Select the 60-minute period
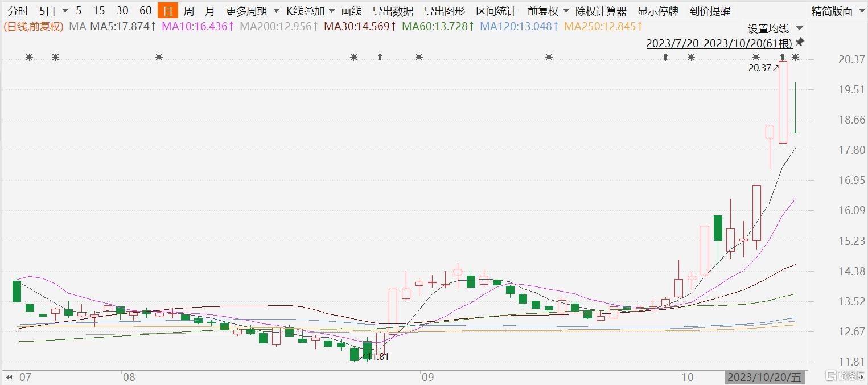Image resolution: width=868 pixels, height=385 pixels. coord(146,11)
